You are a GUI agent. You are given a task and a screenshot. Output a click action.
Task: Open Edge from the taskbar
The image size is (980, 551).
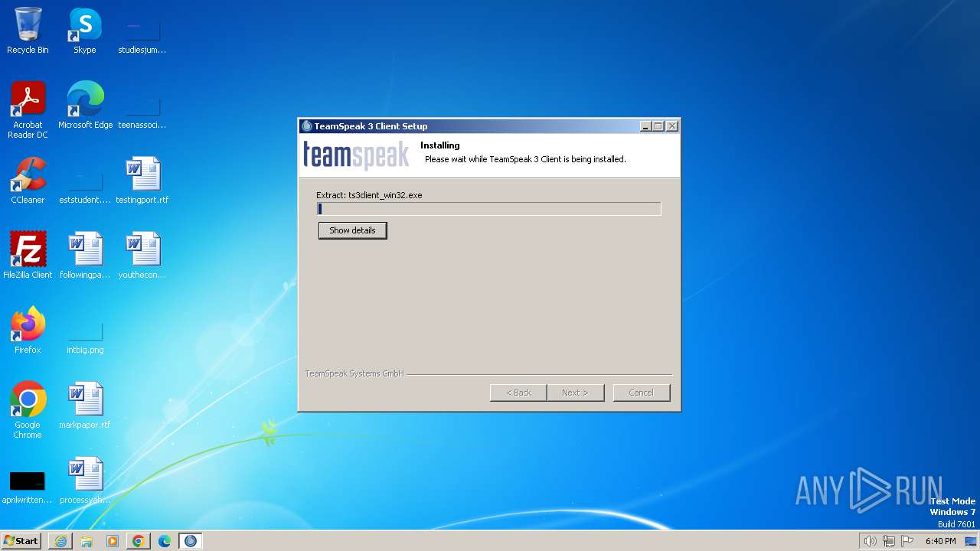[165, 541]
